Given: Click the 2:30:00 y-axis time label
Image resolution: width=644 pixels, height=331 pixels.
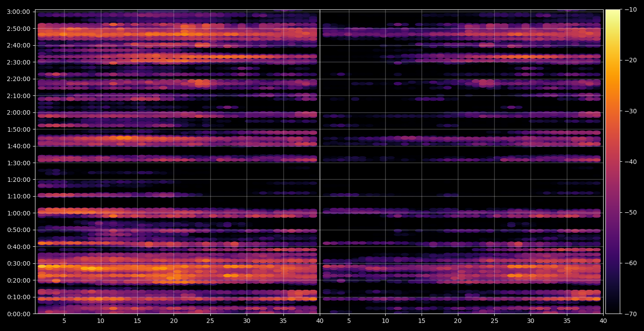Looking at the screenshot, I should point(18,62).
